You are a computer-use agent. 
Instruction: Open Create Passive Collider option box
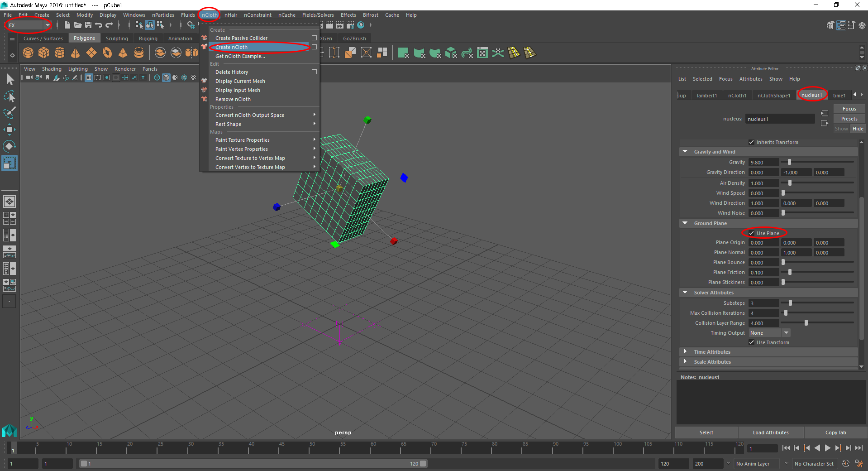314,38
